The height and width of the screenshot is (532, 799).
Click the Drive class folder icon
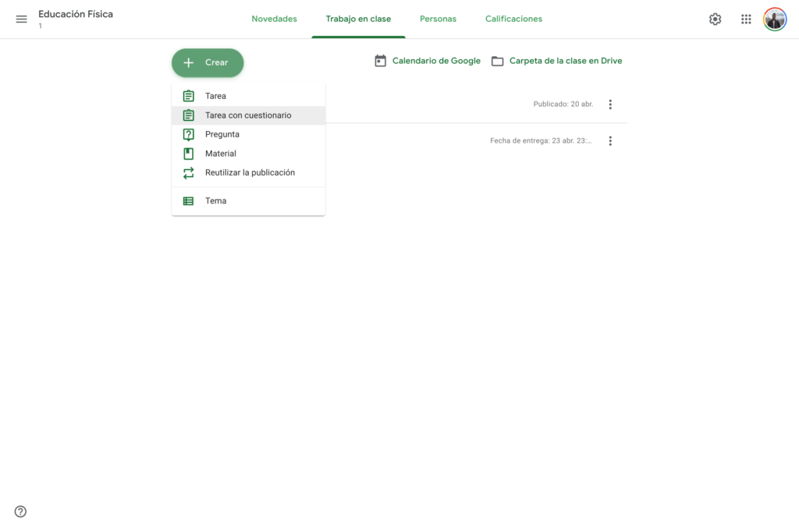(x=497, y=61)
